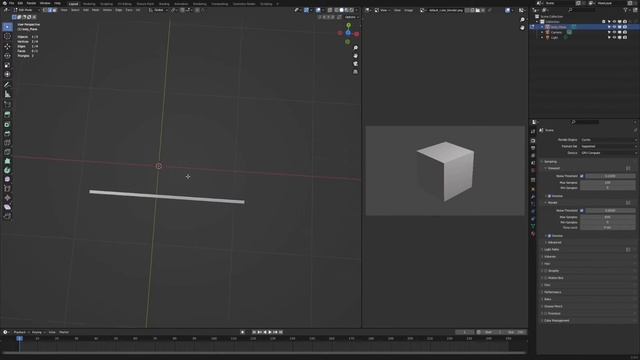The width and height of the screenshot is (640, 360).
Task: Select the Bevel tool
Action: point(7,133)
